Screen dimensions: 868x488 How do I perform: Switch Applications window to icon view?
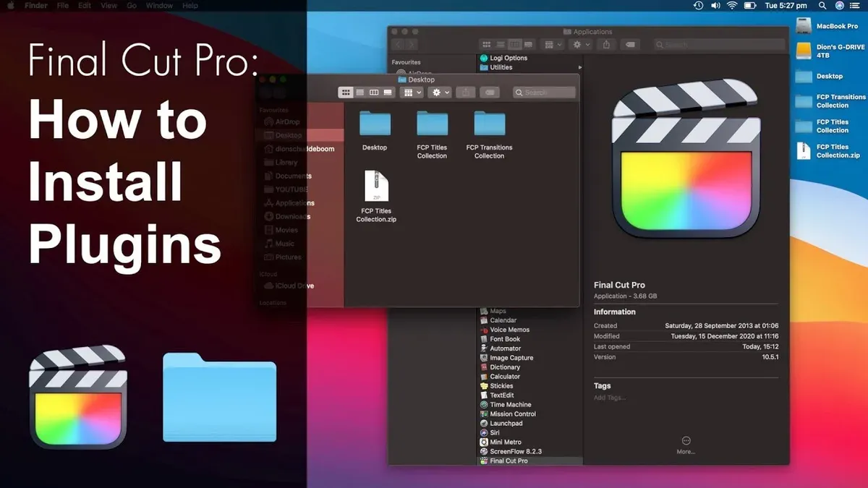[487, 45]
